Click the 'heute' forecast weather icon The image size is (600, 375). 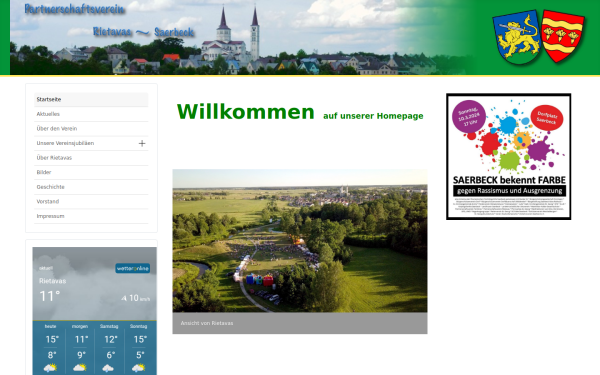tap(51, 368)
